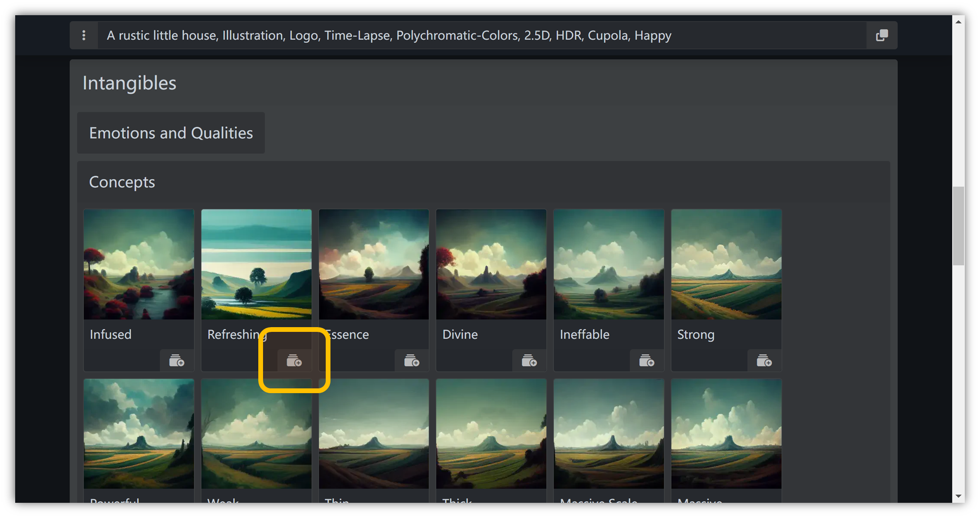Click the scrollbar up arrow
The width and height of the screenshot is (980, 518).
[x=958, y=22]
